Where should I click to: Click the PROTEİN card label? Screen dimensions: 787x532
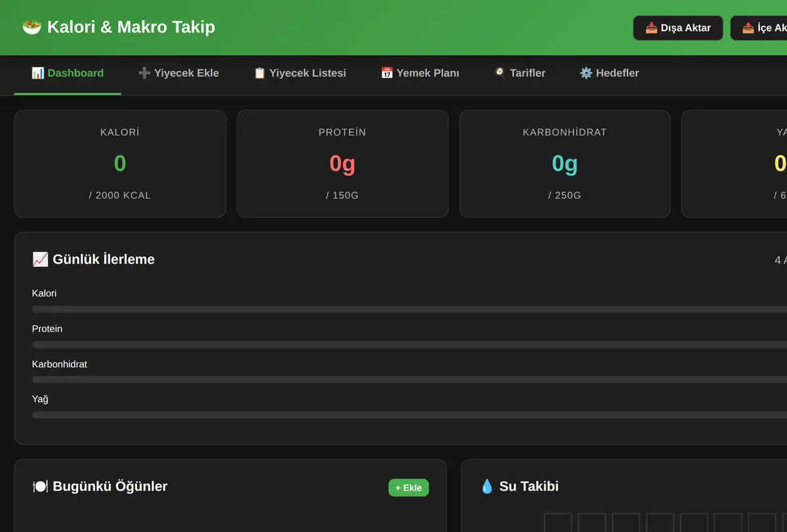(x=342, y=133)
